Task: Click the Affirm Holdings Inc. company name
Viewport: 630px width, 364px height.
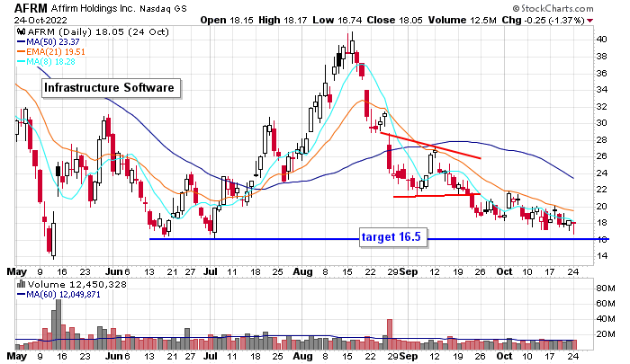Action: [94, 8]
